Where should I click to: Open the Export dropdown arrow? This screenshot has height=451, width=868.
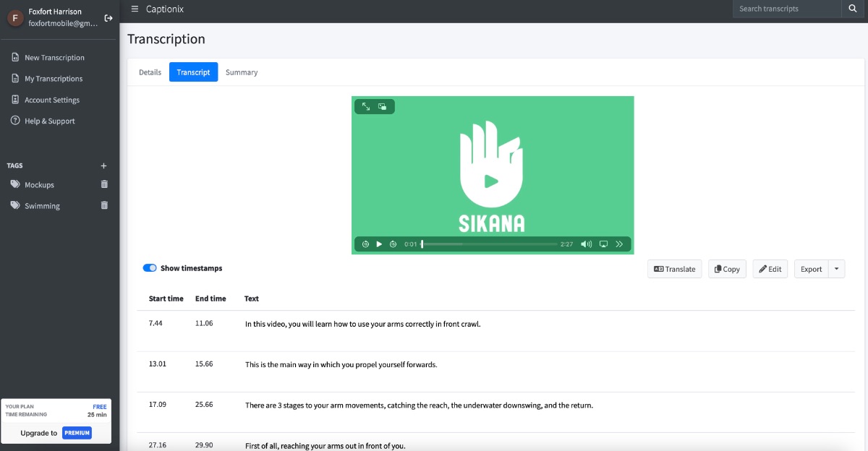pos(836,269)
